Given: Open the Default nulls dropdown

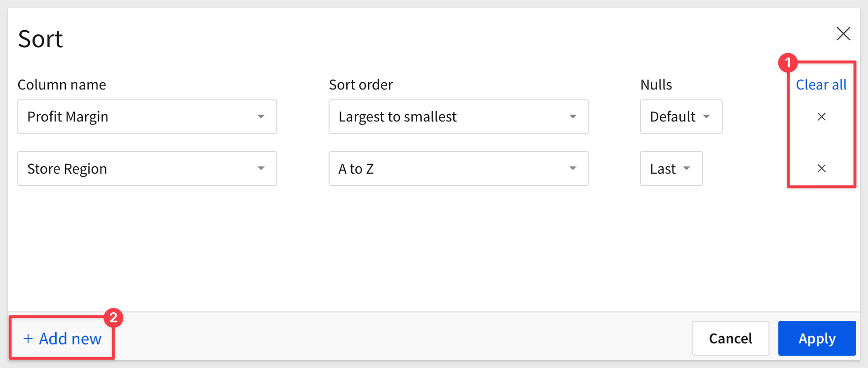Looking at the screenshot, I should (681, 117).
